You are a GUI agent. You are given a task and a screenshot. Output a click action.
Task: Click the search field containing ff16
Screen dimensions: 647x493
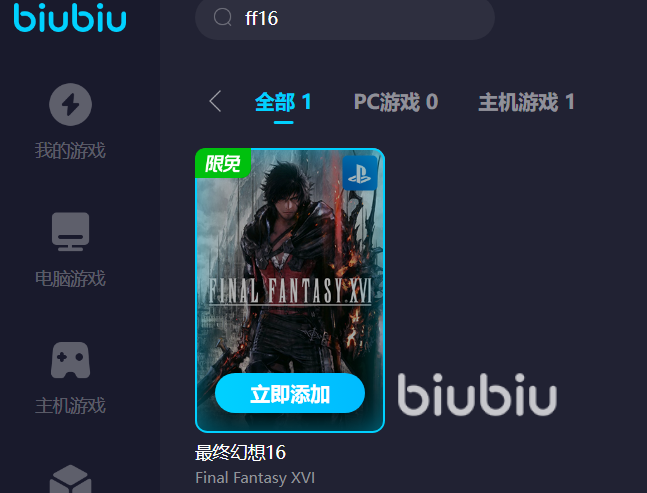[x=345, y=18]
